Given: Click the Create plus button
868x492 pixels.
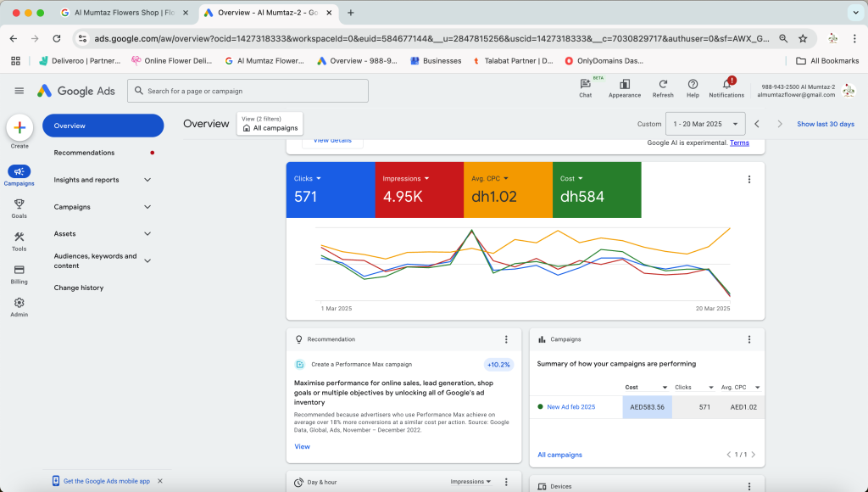Looking at the screenshot, I should [x=19, y=128].
